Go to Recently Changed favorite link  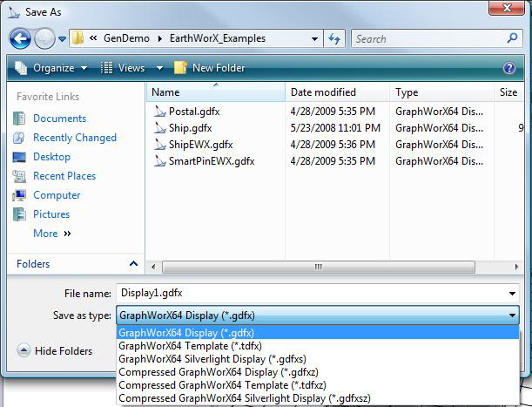tap(74, 138)
